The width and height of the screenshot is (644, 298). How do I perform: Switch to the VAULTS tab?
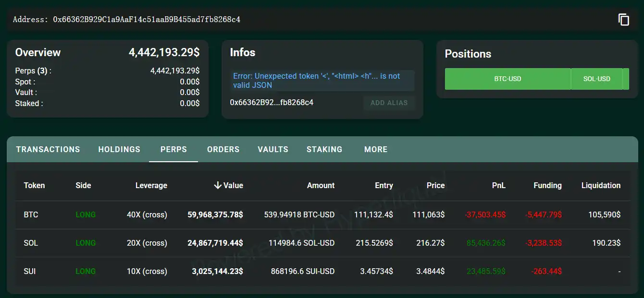pos(273,149)
